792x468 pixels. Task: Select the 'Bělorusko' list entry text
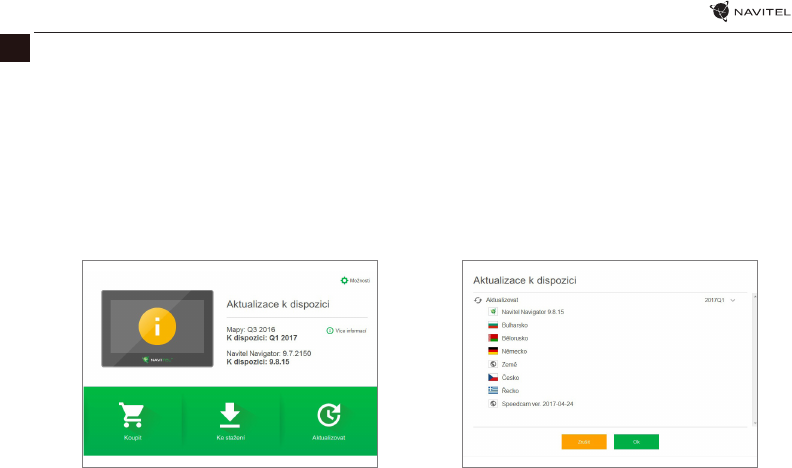[x=515, y=339]
